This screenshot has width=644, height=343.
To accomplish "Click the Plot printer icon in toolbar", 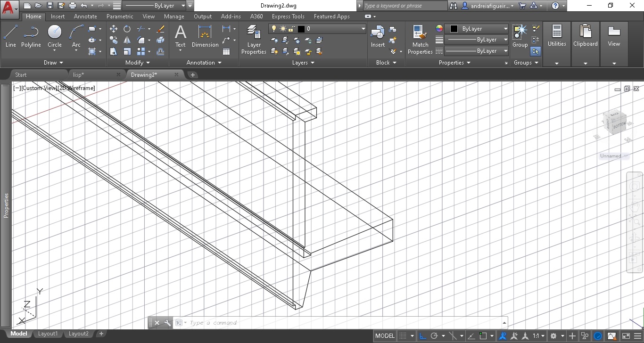I will [x=73, y=6].
